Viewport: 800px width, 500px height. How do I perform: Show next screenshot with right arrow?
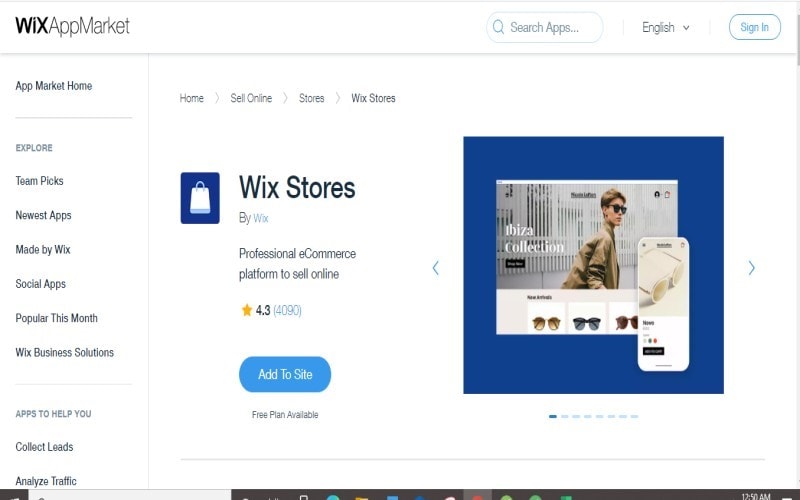click(752, 268)
